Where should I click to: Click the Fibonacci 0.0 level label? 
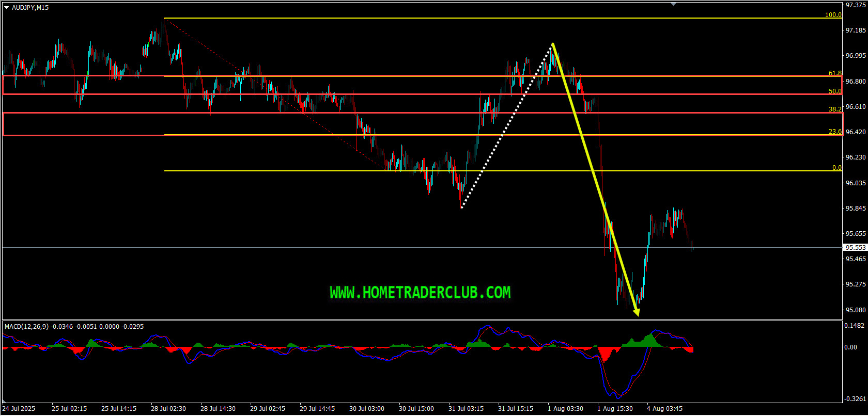(x=836, y=168)
